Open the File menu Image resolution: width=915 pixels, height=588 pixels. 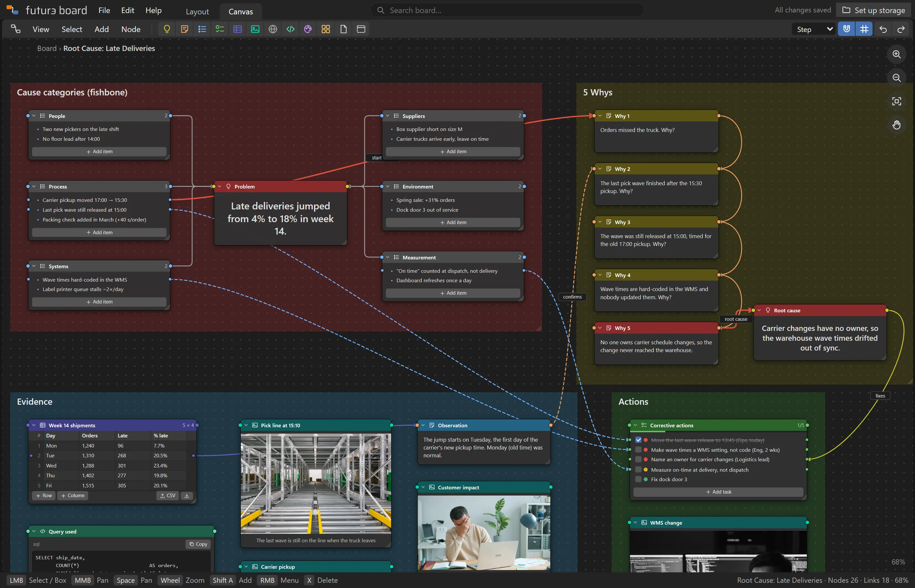(x=104, y=10)
